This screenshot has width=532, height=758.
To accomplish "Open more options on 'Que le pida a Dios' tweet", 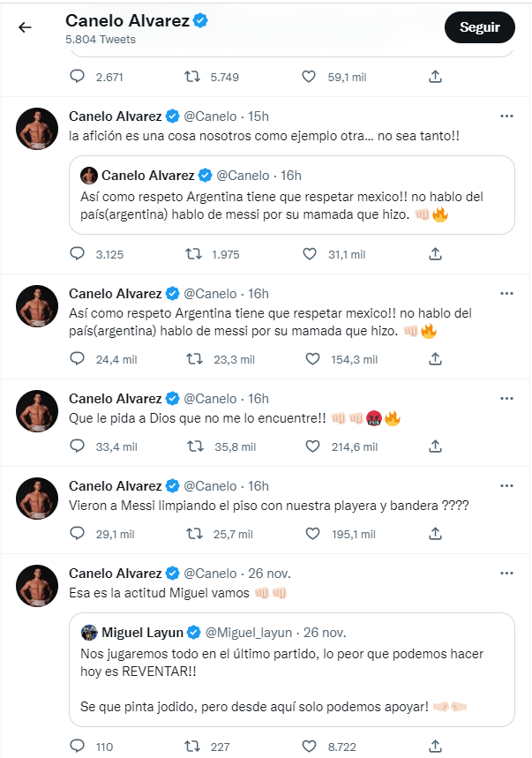I will pyautogui.click(x=506, y=398).
